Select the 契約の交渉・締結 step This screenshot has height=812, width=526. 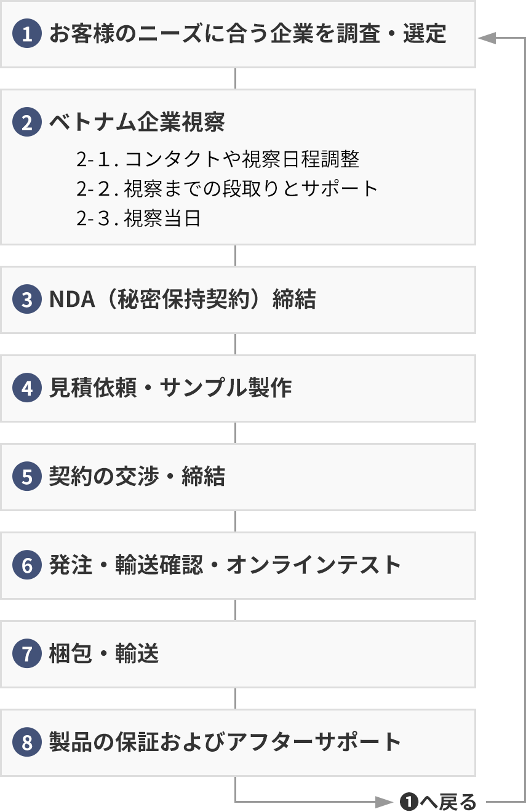[137, 477]
